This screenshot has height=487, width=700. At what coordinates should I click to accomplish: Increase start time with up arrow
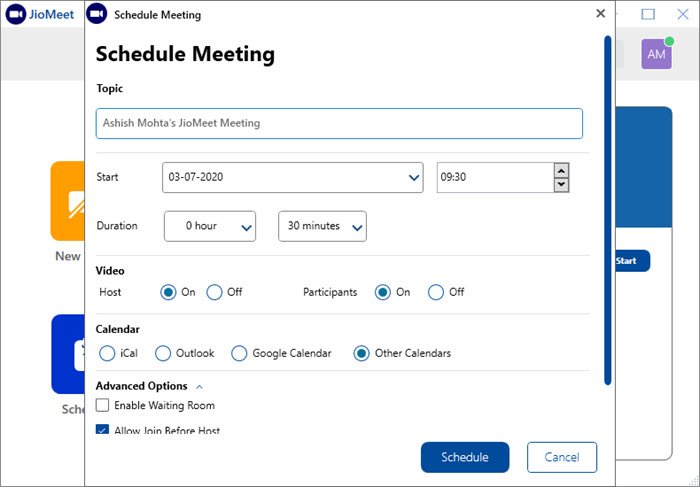(561, 170)
